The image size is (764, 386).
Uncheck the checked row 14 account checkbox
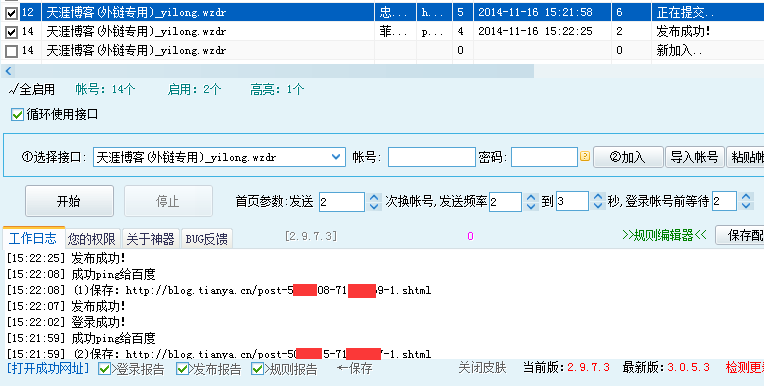[x=11, y=32]
